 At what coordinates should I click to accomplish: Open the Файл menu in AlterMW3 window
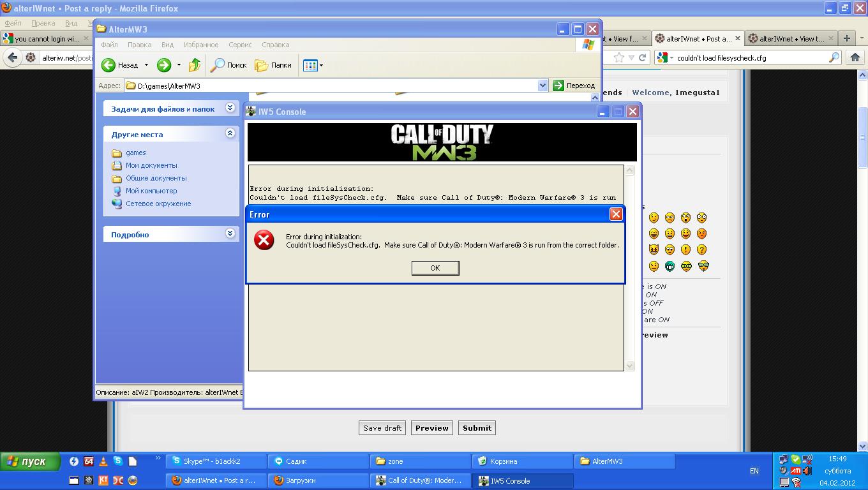click(x=109, y=45)
